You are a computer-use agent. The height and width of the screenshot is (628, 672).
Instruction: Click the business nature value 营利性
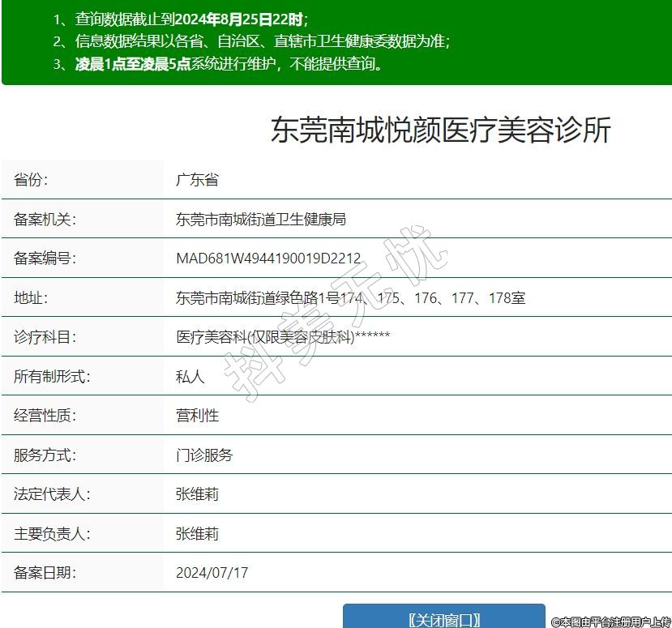[198, 416]
